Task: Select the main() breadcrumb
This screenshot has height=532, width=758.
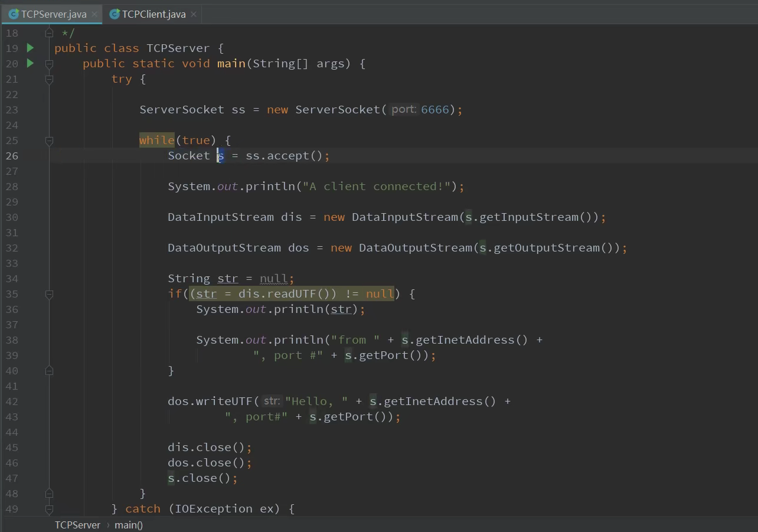Action: [x=129, y=525]
